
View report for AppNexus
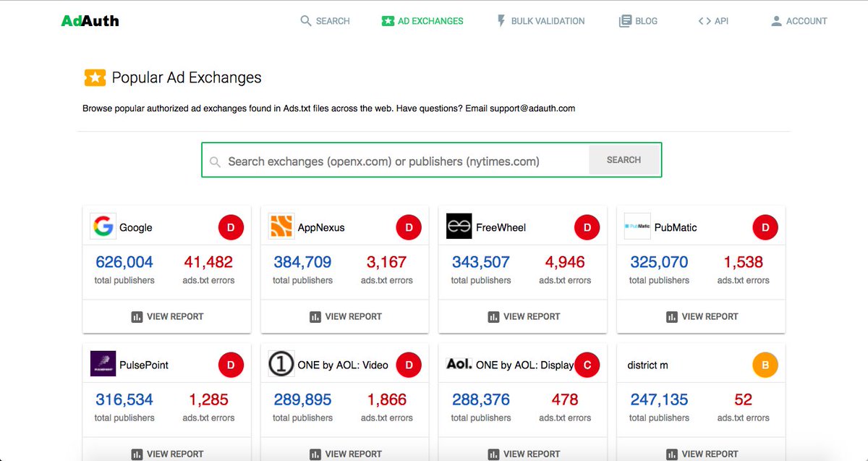[x=346, y=316]
